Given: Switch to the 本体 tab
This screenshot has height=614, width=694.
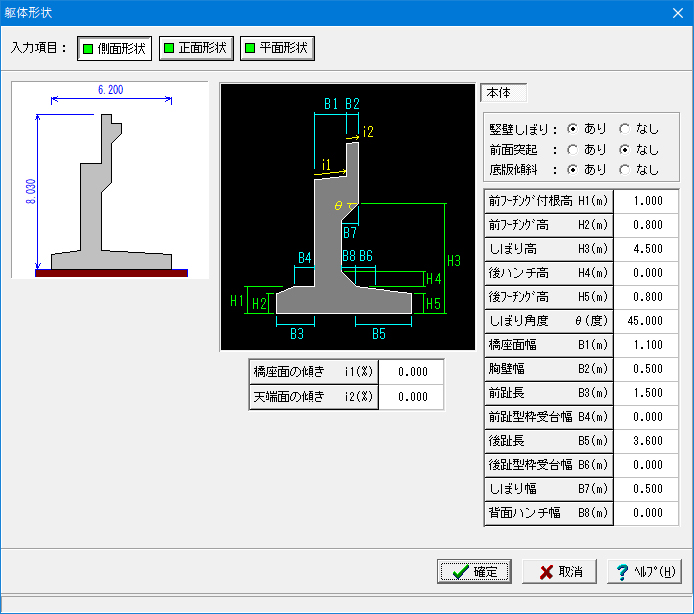Looking at the screenshot, I should [x=503, y=93].
